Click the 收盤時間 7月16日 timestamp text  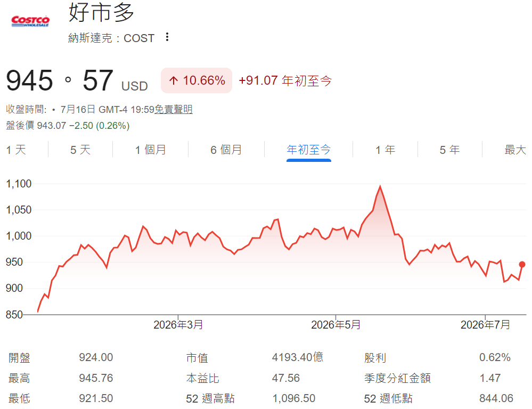[x=80, y=109]
